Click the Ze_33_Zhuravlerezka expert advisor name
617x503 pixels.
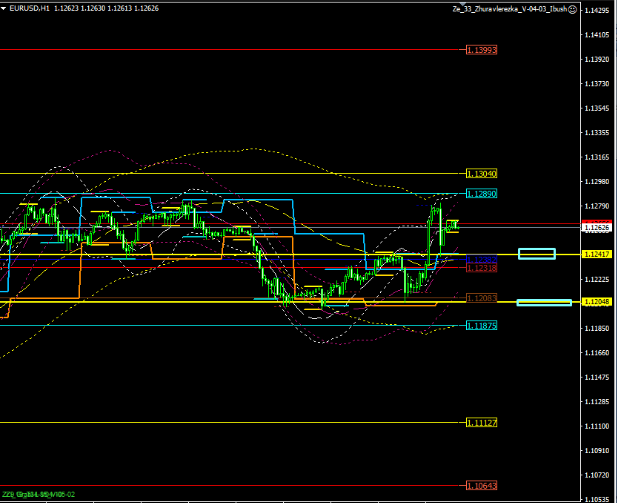[x=508, y=10]
